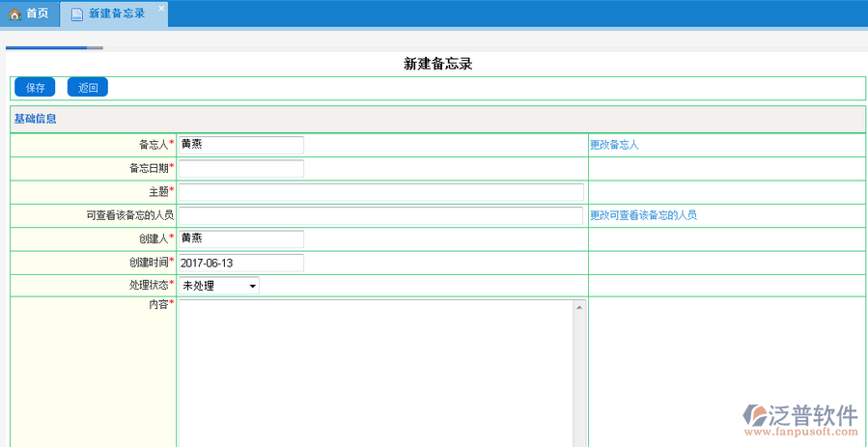Image resolution: width=868 pixels, height=447 pixels.
Task: Click into the 主题 text field
Action: click(x=380, y=192)
